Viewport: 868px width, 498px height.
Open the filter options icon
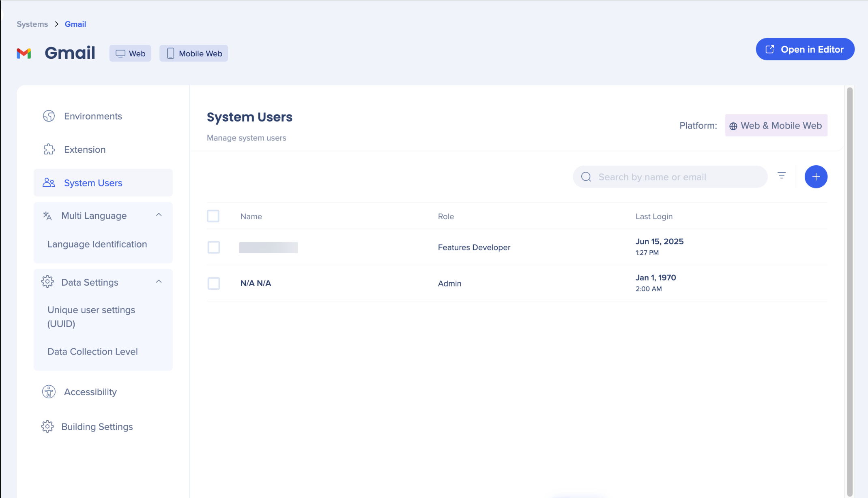coord(782,175)
